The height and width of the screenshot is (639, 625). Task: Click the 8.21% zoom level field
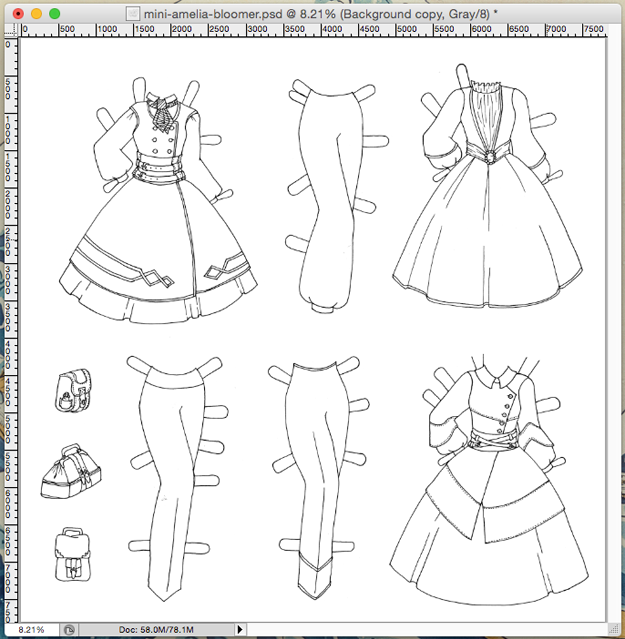coord(32,630)
